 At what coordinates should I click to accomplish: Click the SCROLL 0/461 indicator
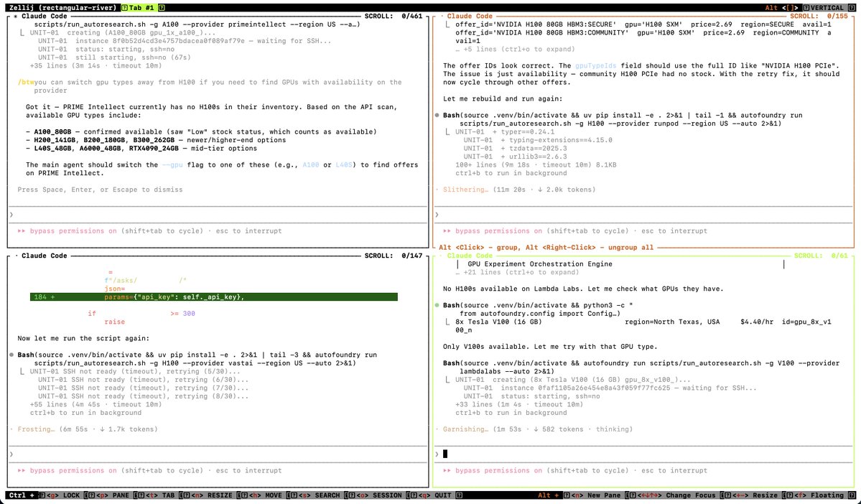point(394,17)
